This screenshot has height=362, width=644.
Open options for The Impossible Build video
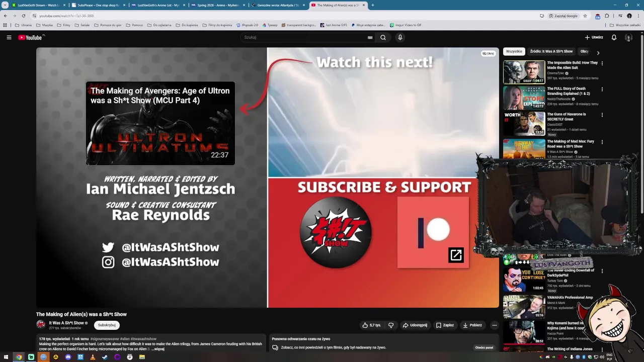pyautogui.click(x=602, y=63)
